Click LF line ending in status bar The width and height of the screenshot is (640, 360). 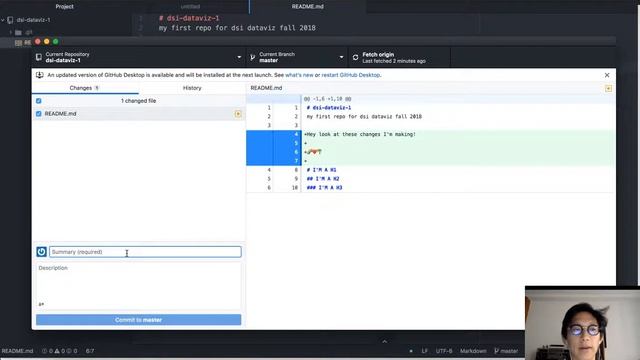[424, 351]
